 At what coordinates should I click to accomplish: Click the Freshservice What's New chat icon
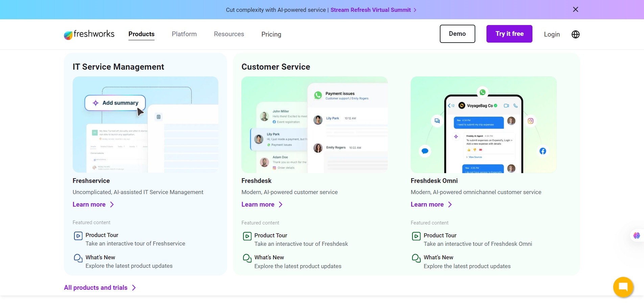coord(78,258)
